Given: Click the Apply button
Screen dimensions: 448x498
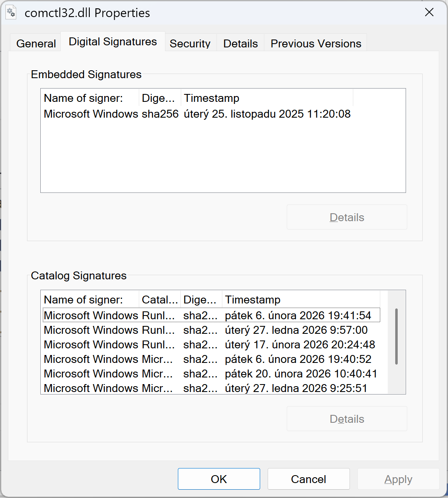Looking at the screenshot, I should (398, 478).
